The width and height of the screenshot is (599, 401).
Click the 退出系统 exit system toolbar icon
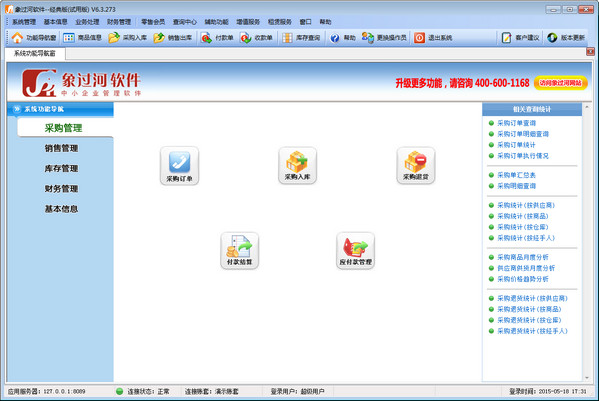point(433,38)
